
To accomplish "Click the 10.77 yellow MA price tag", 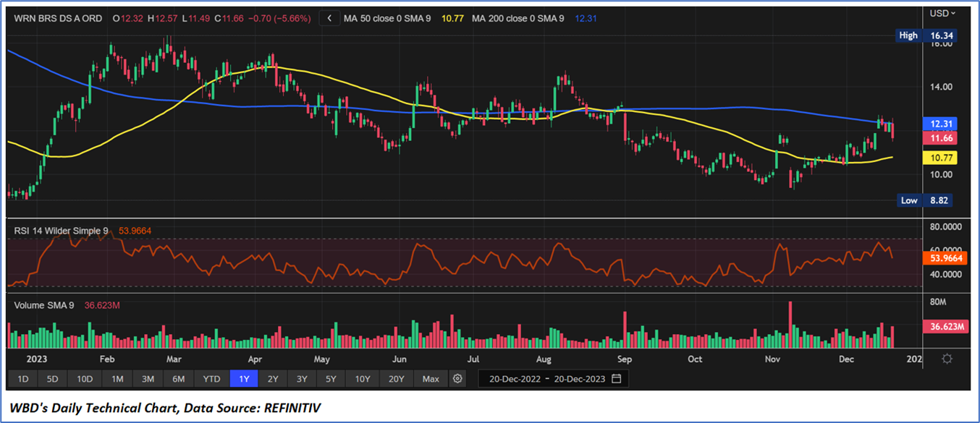I will coord(939,157).
